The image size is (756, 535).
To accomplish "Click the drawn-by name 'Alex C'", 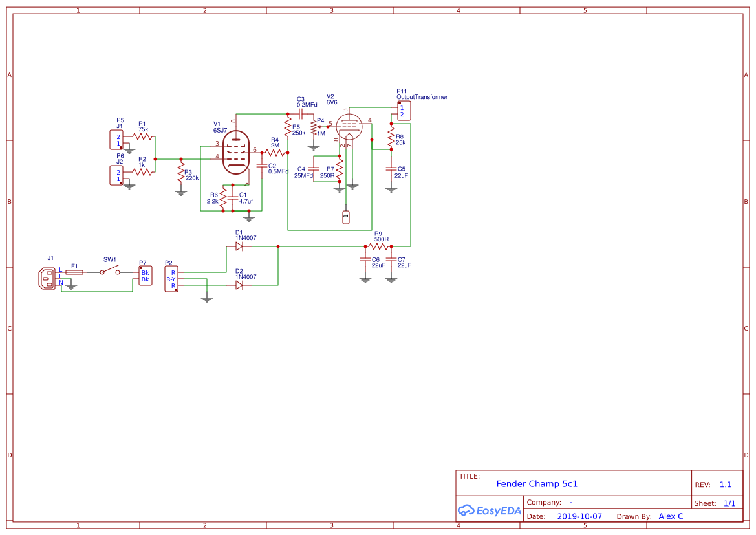I will pyautogui.click(x=671, y=516).
